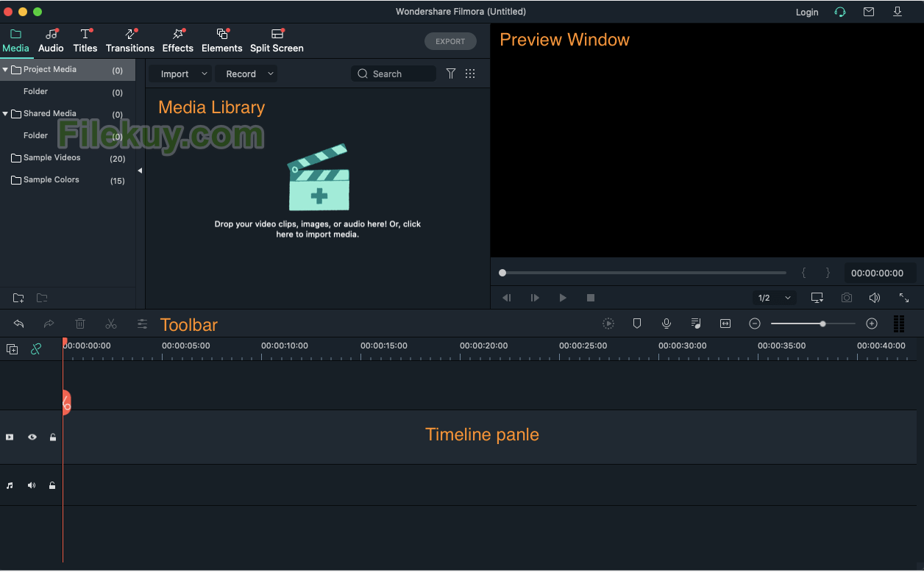Open the messages envelope icon
This screenshot has width=924, height=572.
click(x=869, y=12)
